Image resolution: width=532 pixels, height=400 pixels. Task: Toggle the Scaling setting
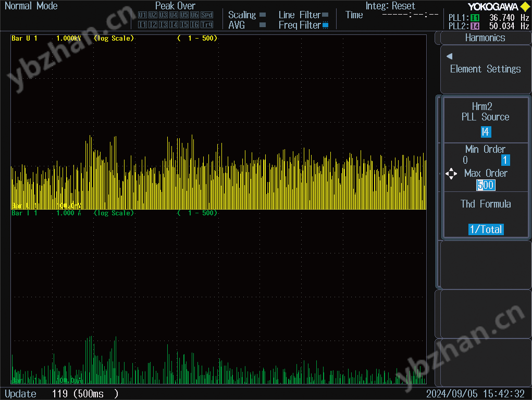243,15
